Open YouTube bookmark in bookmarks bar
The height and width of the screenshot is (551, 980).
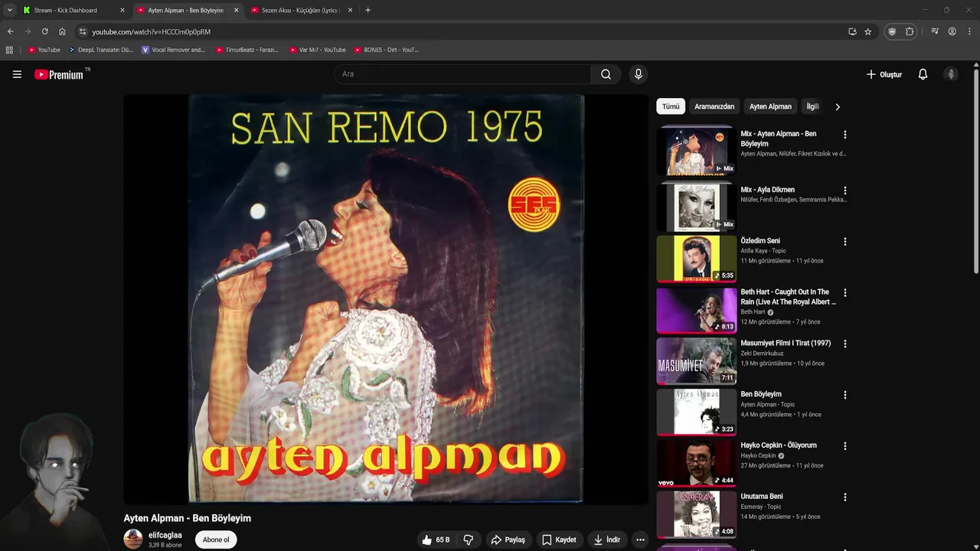(x=44, y=50)
